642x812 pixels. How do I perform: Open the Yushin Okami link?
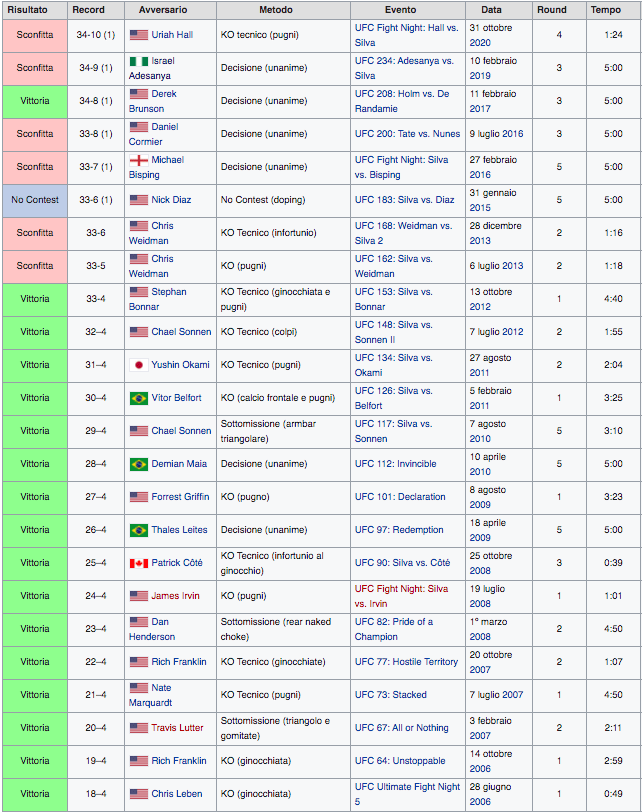(x=180, y=365)
